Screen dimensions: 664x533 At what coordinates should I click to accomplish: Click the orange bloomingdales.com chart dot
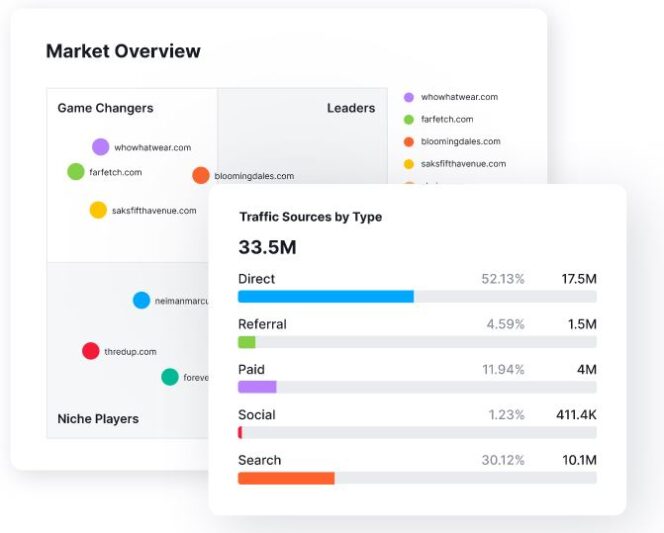tap(201, 175)
